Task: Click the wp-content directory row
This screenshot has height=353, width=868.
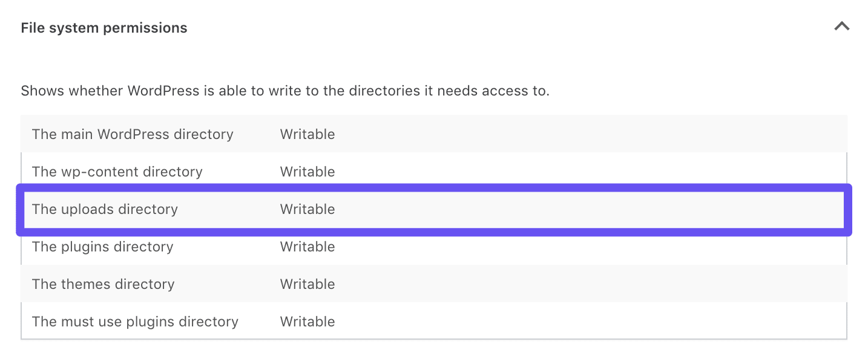Action: click(424, 171)
